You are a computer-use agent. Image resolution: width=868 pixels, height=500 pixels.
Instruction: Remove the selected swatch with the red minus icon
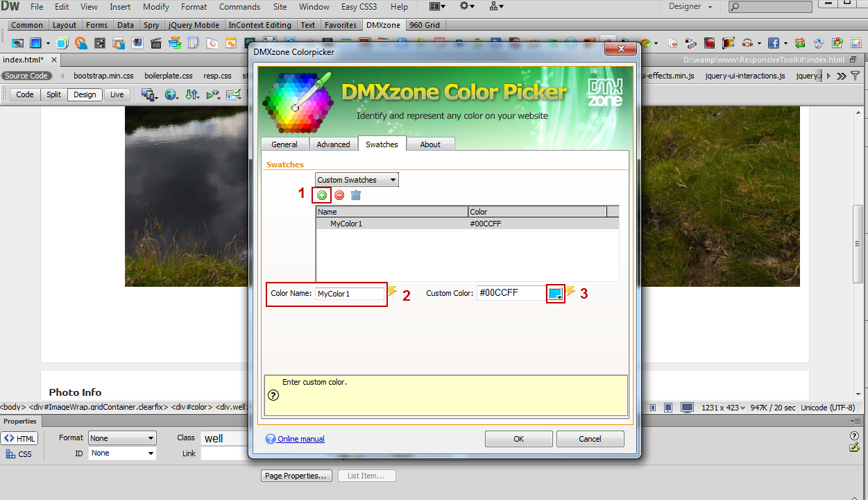pos(339,195)
